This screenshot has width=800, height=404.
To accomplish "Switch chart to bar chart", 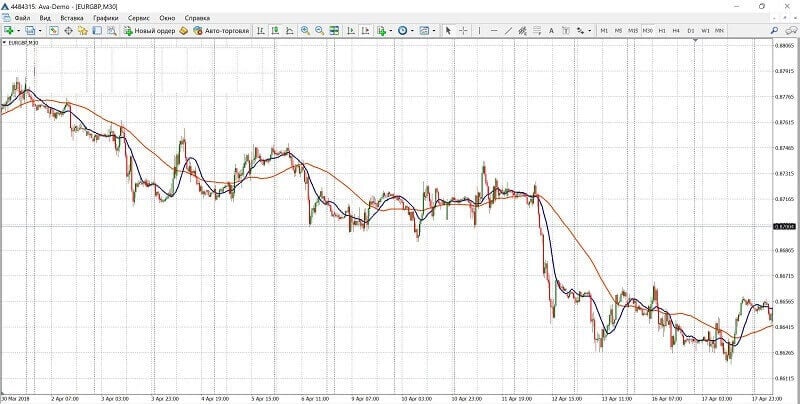I will (x=260, y=31).
